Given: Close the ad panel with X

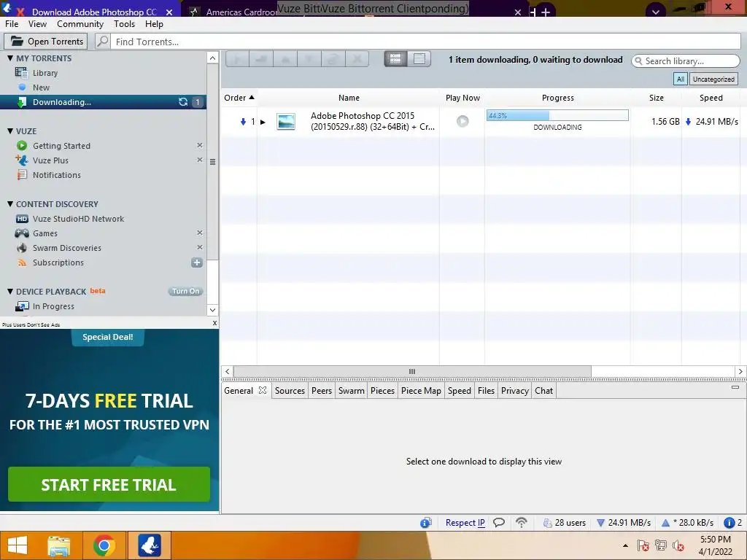Looking at the screenshot, I should click(x=215, y=323).
